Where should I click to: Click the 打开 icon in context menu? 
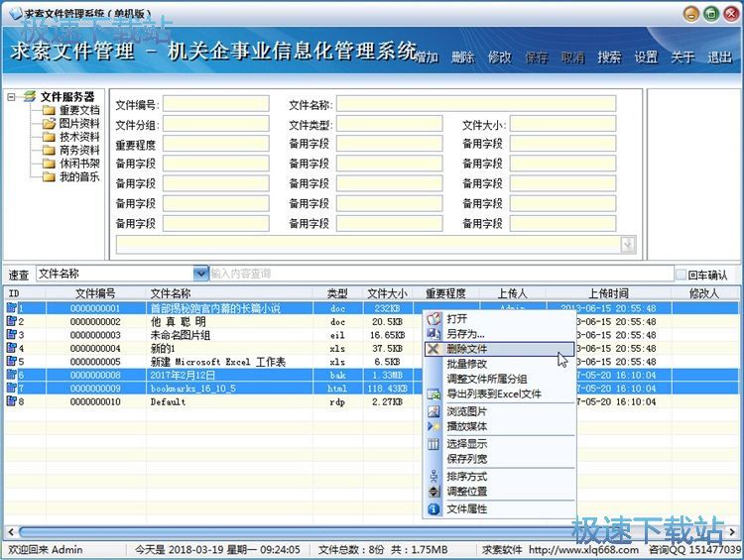coord(433,319)
